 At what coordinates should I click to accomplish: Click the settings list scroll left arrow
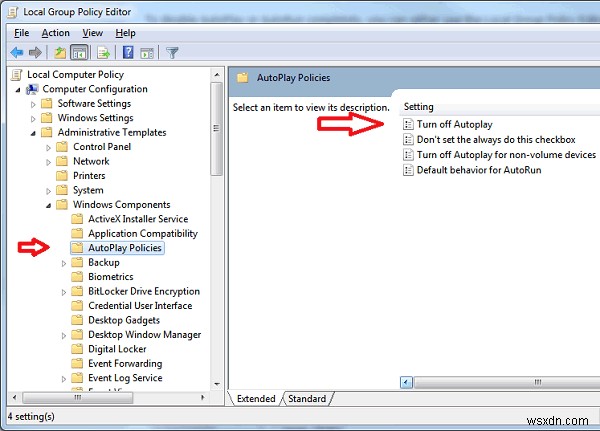point(406,382)
